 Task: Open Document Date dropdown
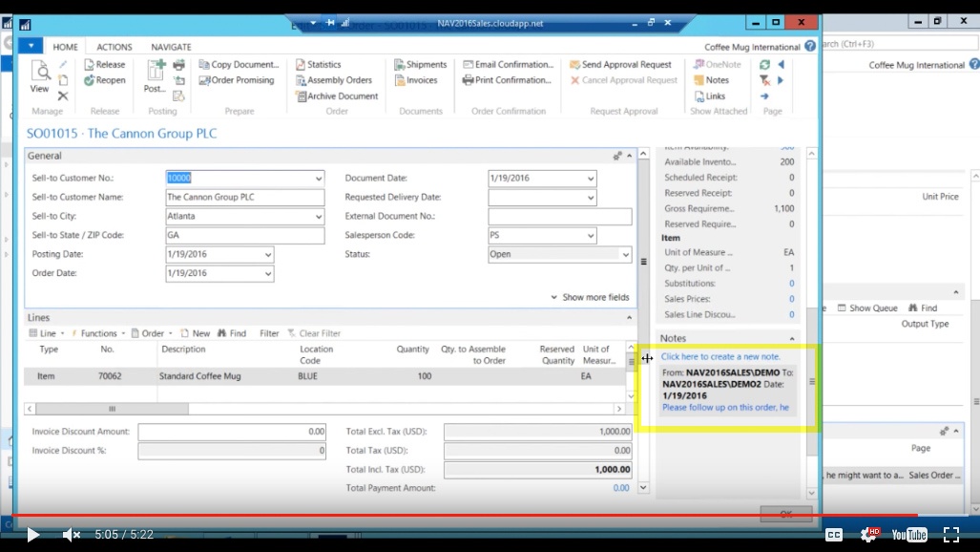[590, 179]
